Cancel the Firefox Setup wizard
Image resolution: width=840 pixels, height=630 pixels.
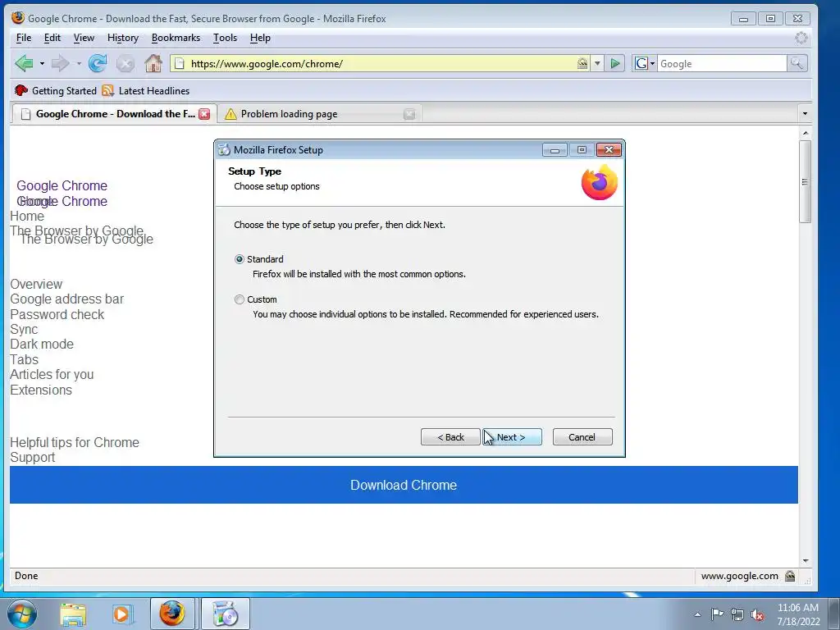click(582, 437)
